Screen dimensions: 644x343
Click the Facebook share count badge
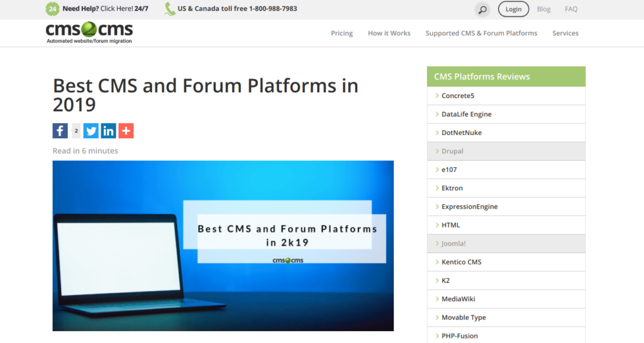click(76, 131)
